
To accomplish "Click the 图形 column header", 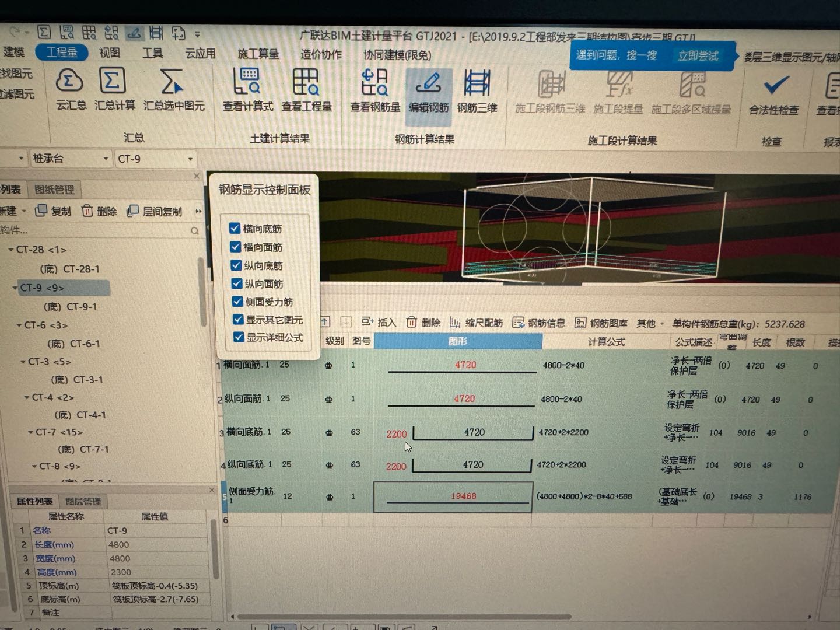I will 458,341.
